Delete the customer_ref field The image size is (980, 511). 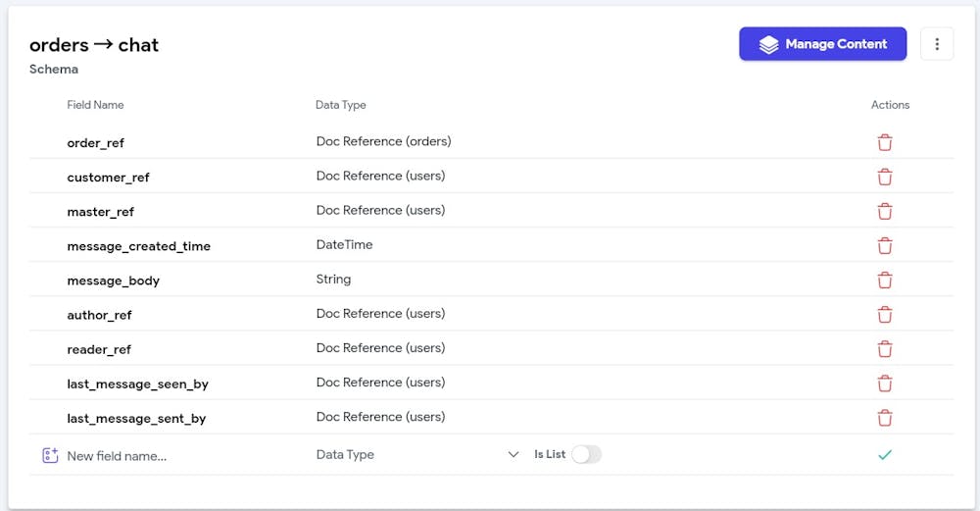885,177
